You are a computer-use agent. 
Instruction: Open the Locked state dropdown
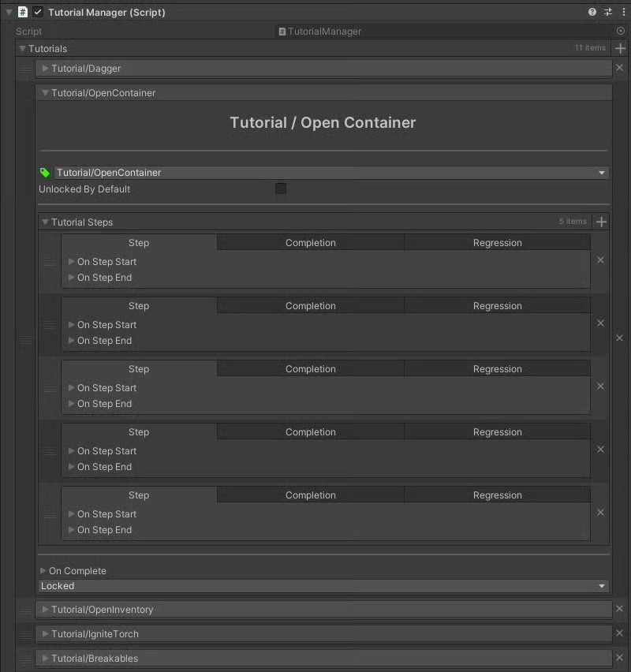click(323, 586)
